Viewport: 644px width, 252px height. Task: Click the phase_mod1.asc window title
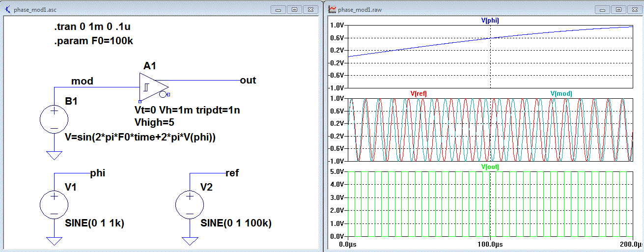coord(35,9)
